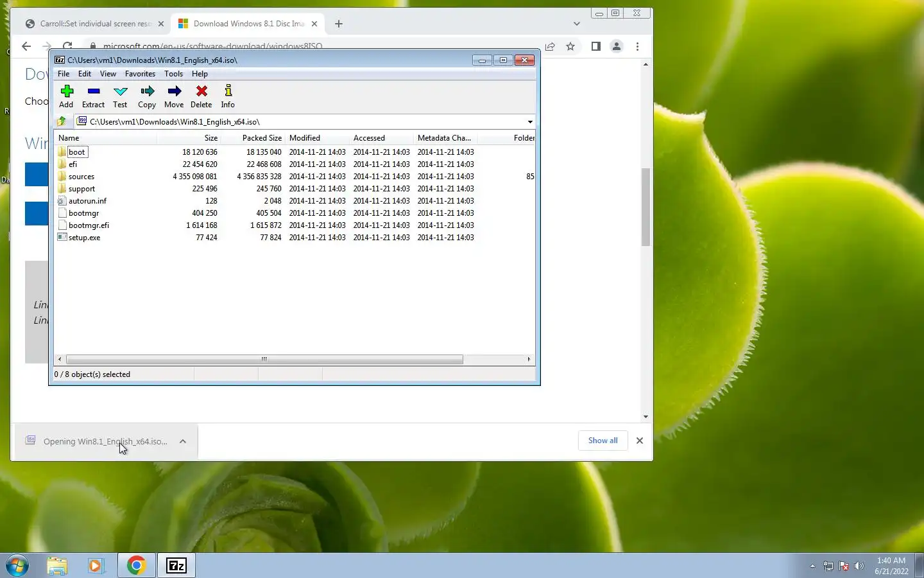Sort by Name column header
Image resolution: width=924 pixels, height=578 pixels.
(106, 138)
